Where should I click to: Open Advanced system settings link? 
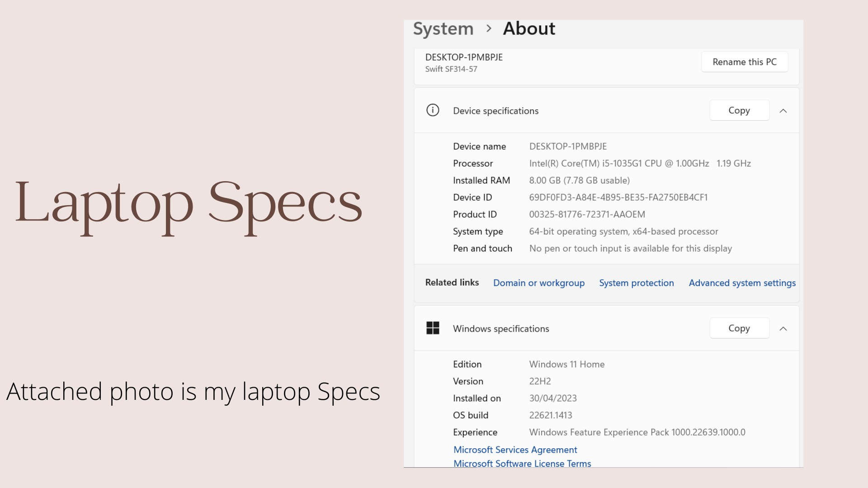click(742, 283)
